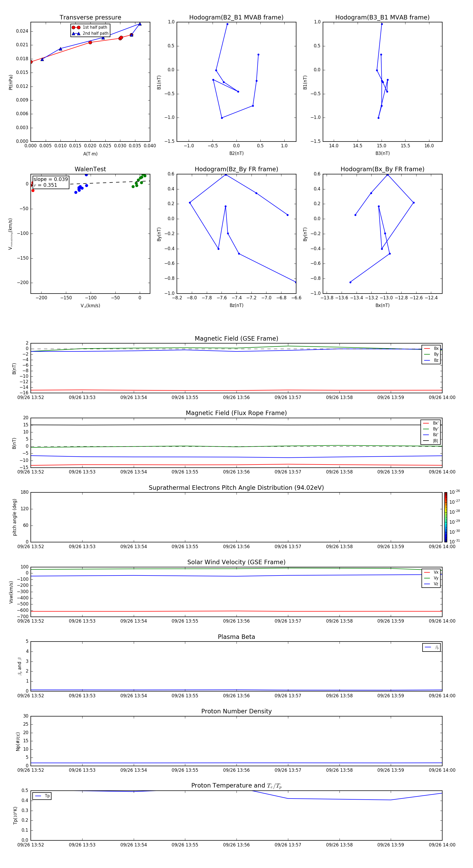Viewport: 473px width, 868px height.
Task: Click the "WalenTest" plot title
Action: coord(90,169)
